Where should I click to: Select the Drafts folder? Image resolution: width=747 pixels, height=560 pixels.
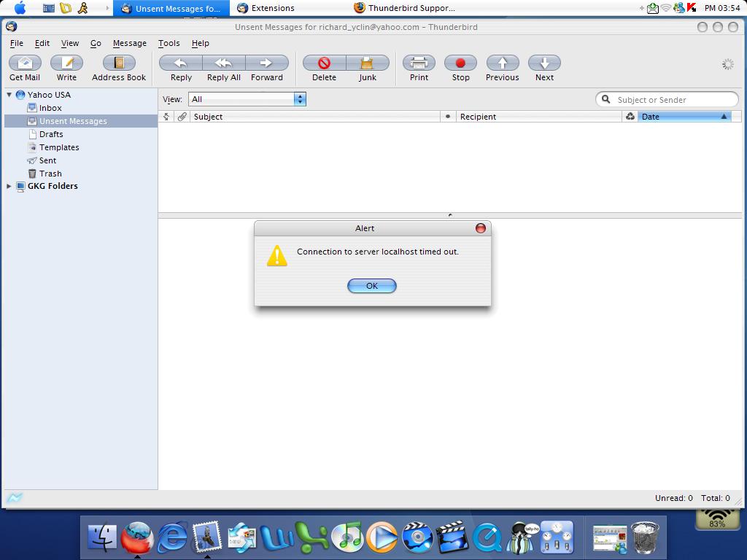pos(51,134)
